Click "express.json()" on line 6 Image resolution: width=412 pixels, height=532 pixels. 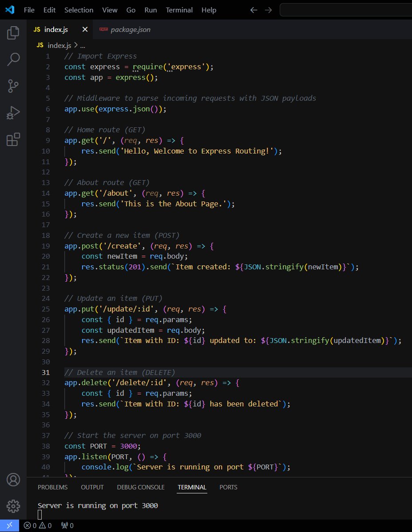(x=128, y=109)
